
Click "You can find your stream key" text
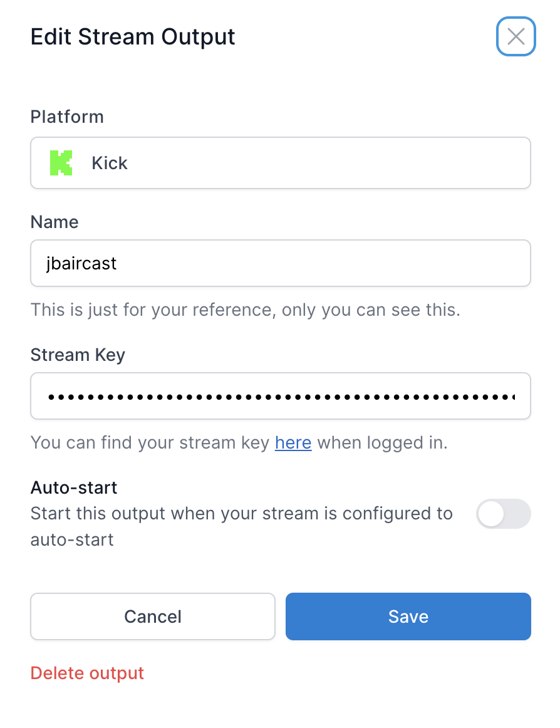(x=150, y=443)
